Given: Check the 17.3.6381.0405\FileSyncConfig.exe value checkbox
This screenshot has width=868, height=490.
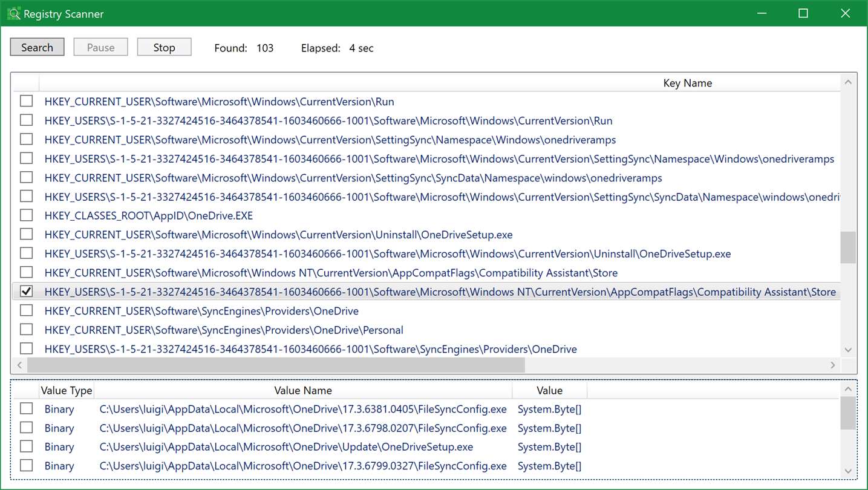Looking at the screenshot, I should (26, 408).
